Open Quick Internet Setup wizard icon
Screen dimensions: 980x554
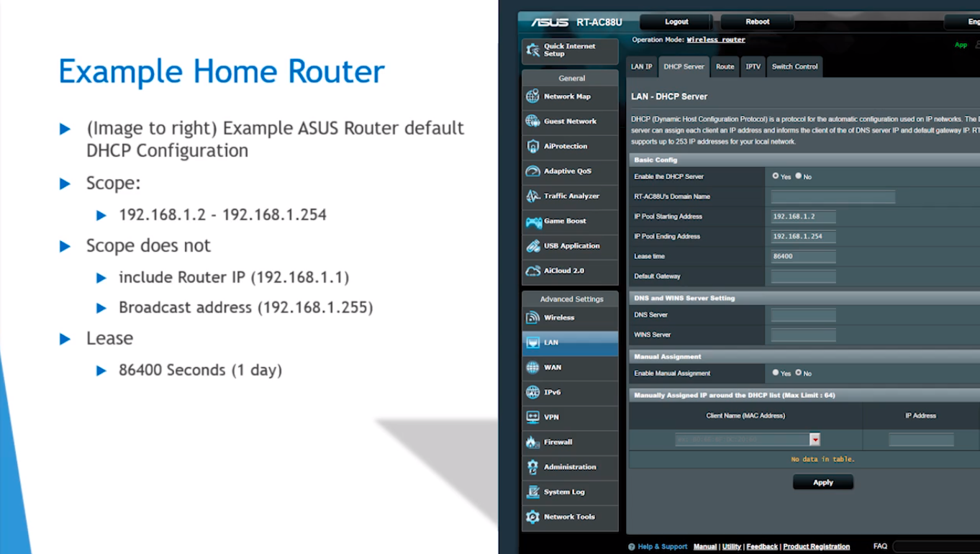point(532,50)
